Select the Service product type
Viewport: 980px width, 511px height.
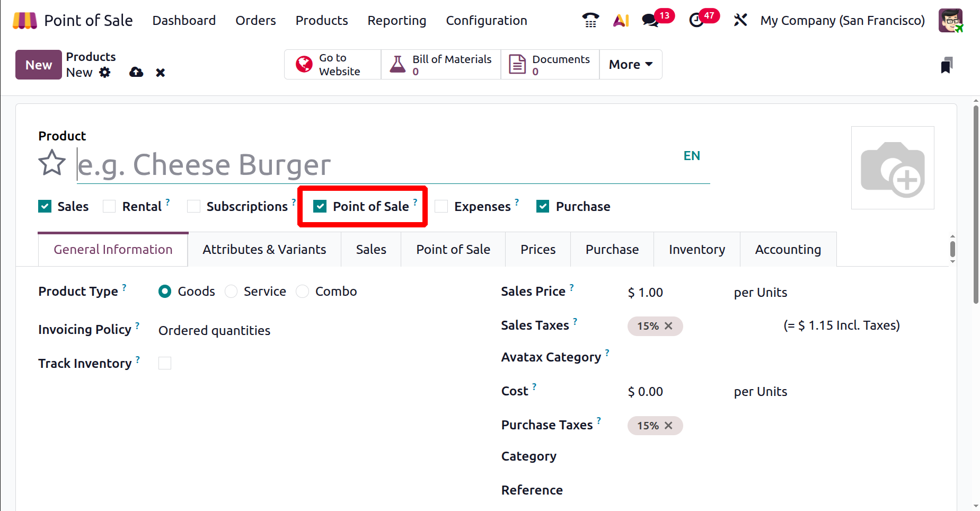click(x=231, y=292)
